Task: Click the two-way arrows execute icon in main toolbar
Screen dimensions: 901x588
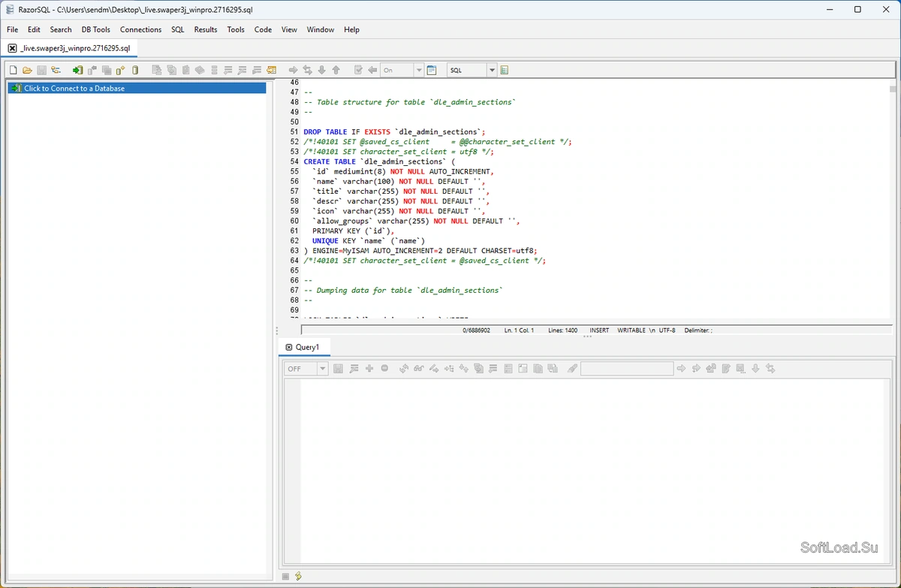Action: (307, 70)
